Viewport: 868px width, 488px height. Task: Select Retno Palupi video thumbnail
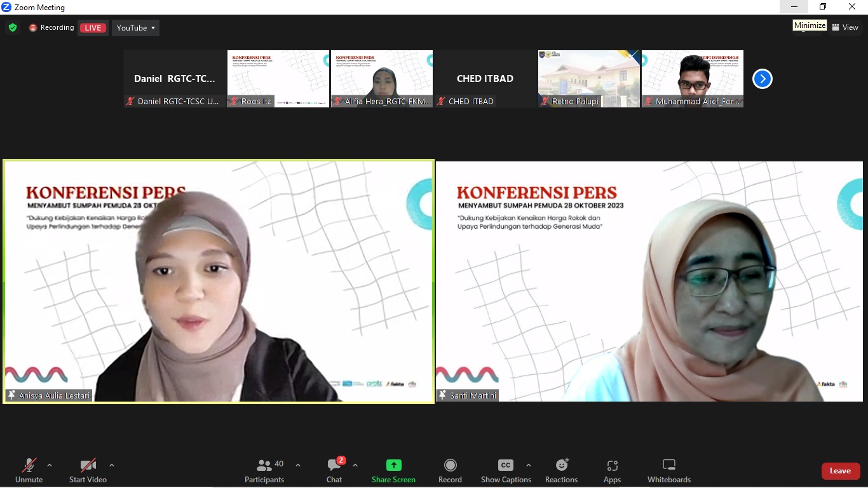pyautogui.click(x=589, y=79)
